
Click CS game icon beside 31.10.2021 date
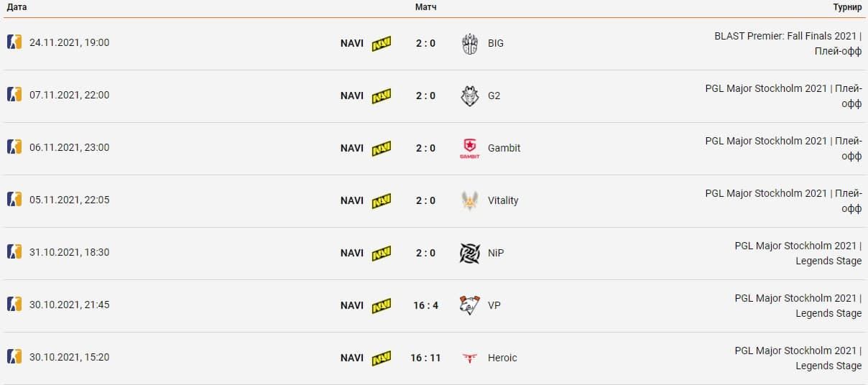(x=14, y=251)
